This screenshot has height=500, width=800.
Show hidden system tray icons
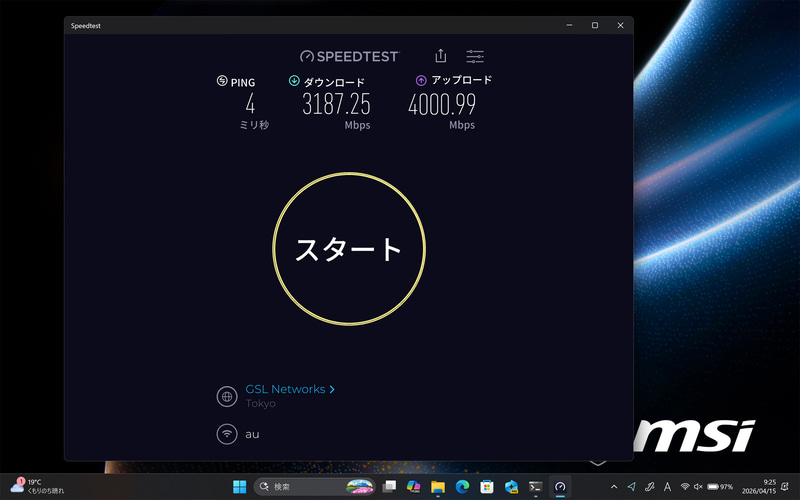click(614, 487)
